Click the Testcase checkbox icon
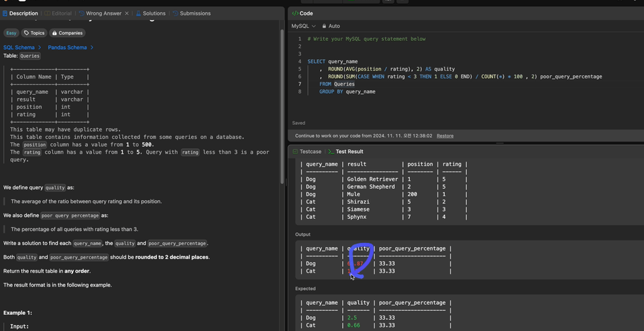This screenshot has width=644, height=331. 295,151
